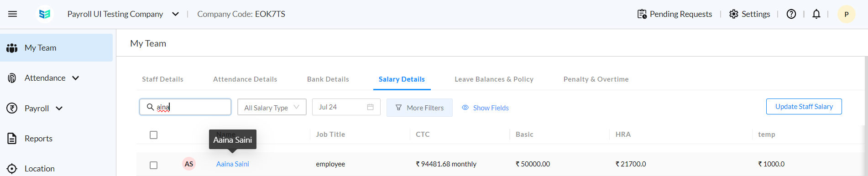The image size is (868, 176).
Task: Open Pending Requests
Action: (x=675, y=14)
